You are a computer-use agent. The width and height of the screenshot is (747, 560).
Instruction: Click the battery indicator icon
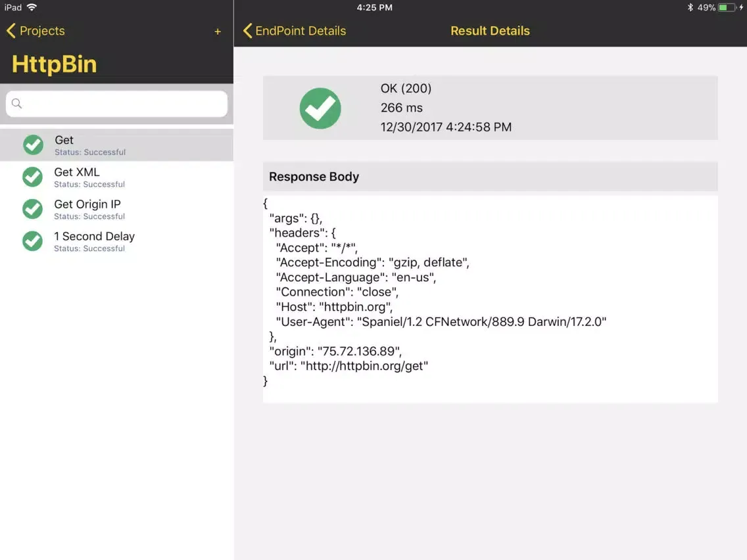[727, 8]
